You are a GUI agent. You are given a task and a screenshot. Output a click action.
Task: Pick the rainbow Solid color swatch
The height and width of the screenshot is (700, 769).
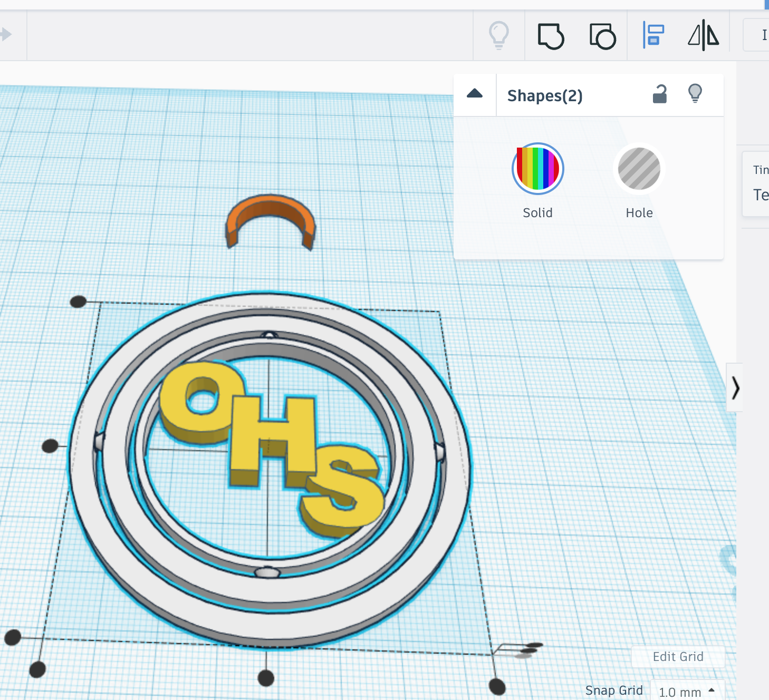click(x=537, y=169)
